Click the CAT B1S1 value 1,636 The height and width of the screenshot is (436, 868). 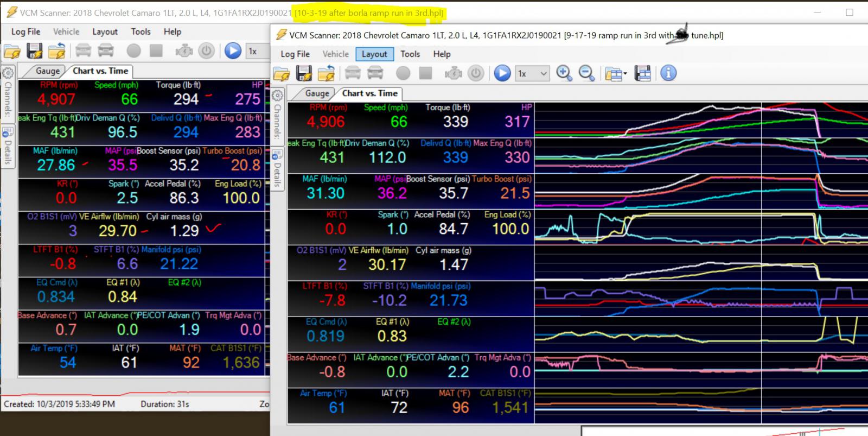coord(241,363)
